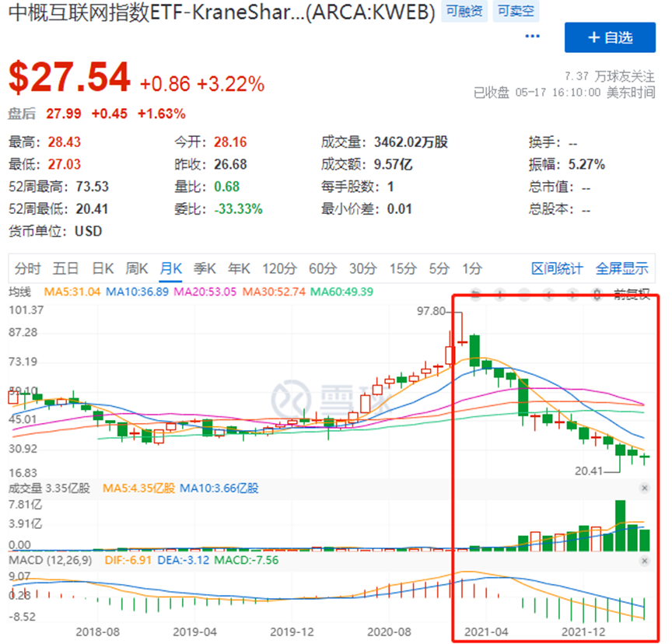Screen dimensions: 672x644
Task: Open 全屏显示 fullscreen chart link
Action: coord(622,268)
